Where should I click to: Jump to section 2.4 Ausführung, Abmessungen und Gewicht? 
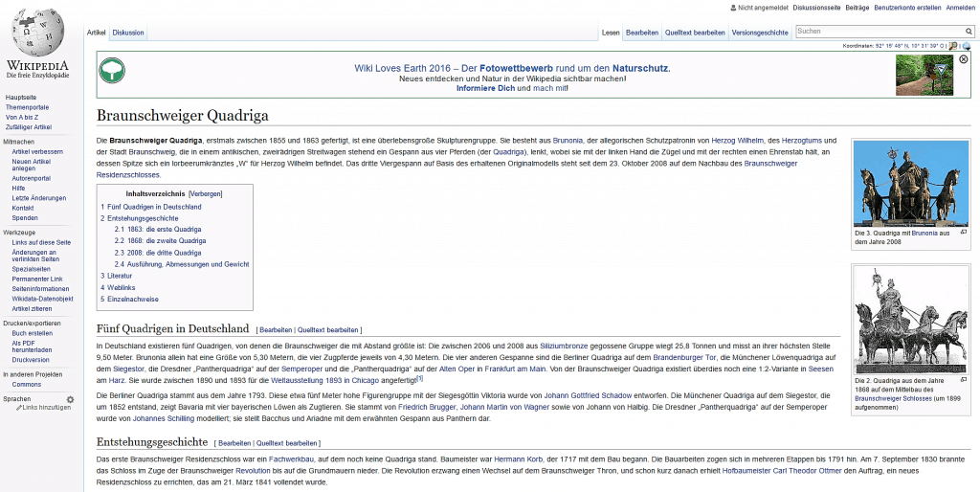[x=182, y=264]
